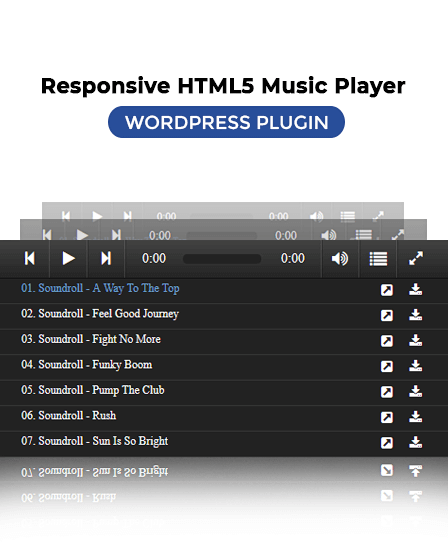Toggle mute via the front player's volume icon

340,258
